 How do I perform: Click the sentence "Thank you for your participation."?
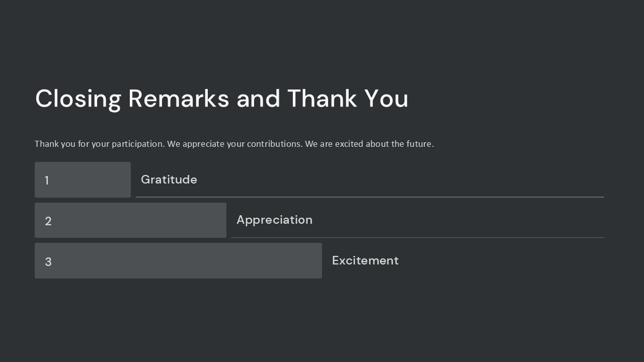(x=100, y=144)
